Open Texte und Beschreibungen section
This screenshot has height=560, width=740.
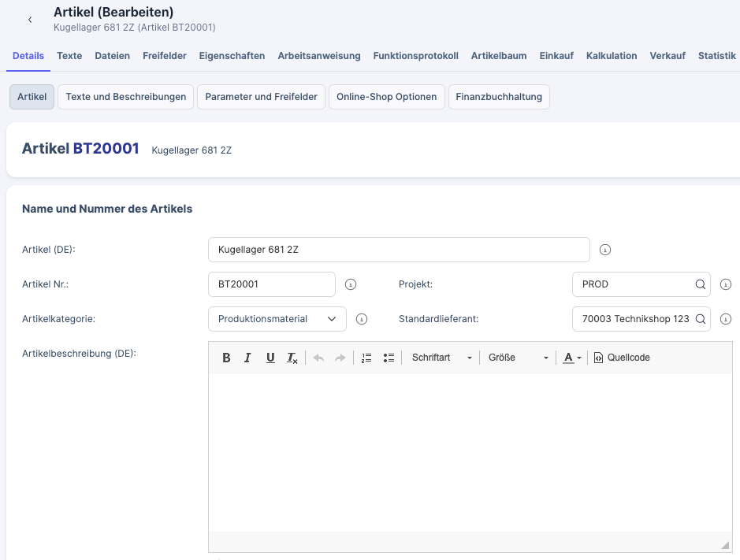click(126, 97)
